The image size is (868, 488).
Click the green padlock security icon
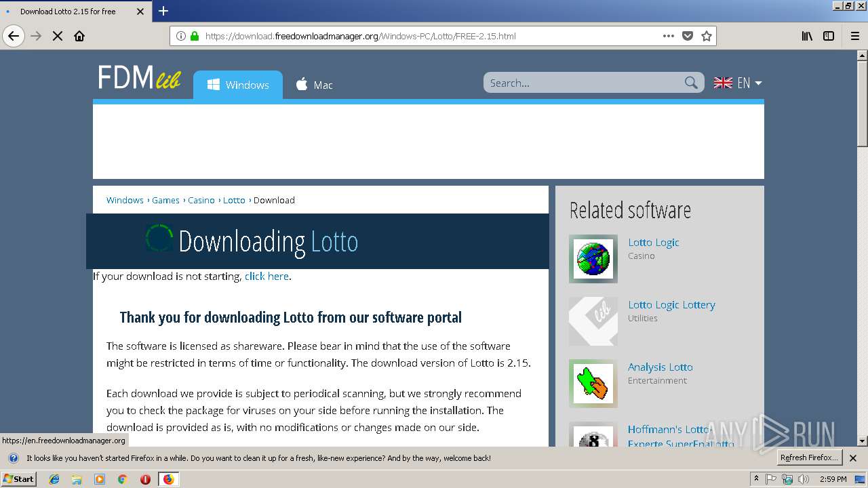click(195, 36)
